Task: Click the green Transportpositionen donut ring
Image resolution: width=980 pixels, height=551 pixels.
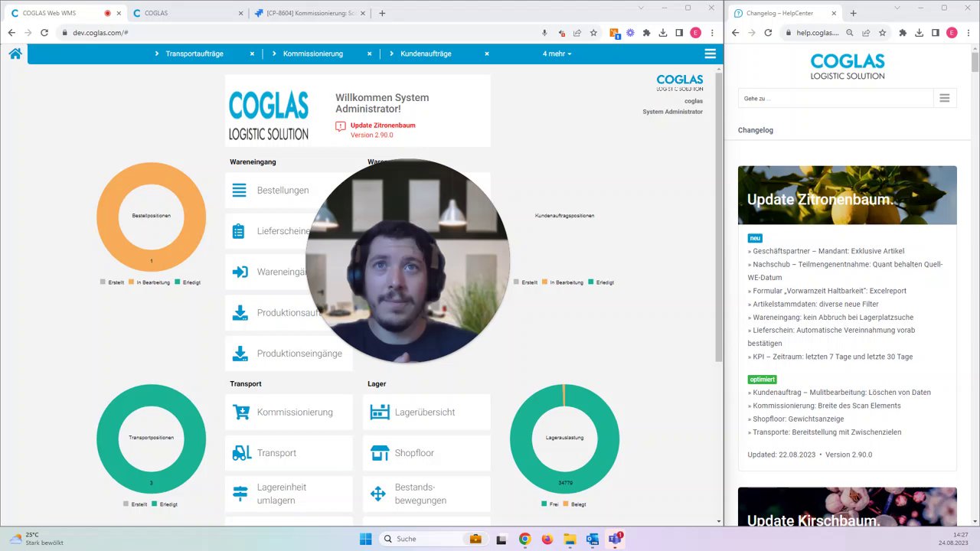Action: coord(107,439)
